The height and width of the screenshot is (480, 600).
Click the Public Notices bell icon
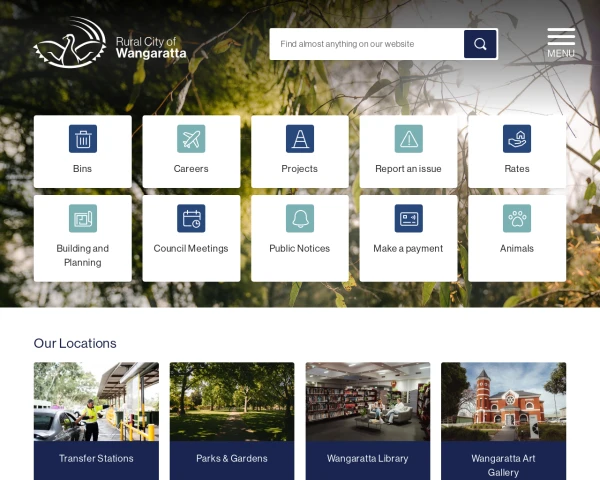[x=300, y=218]
